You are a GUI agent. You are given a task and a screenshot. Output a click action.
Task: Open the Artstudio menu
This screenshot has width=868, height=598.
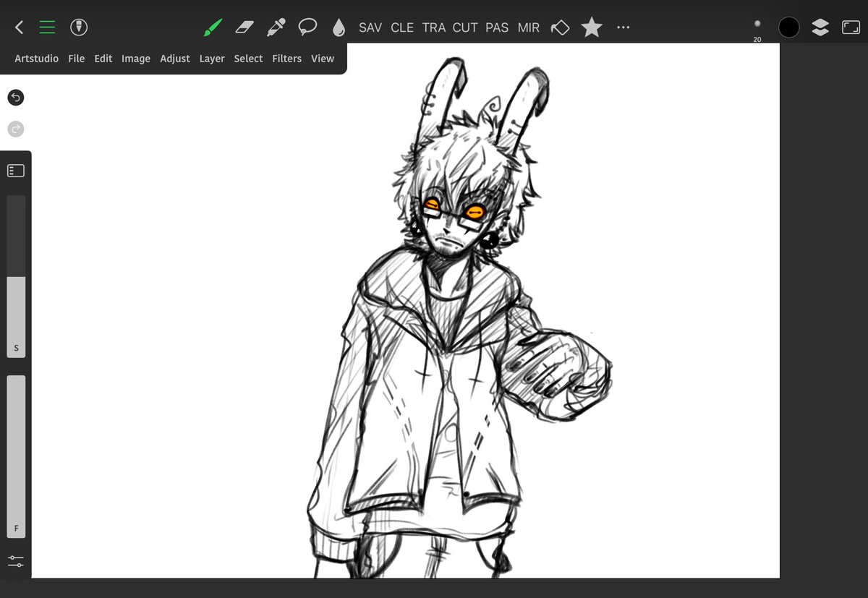[x=37, y=59]
